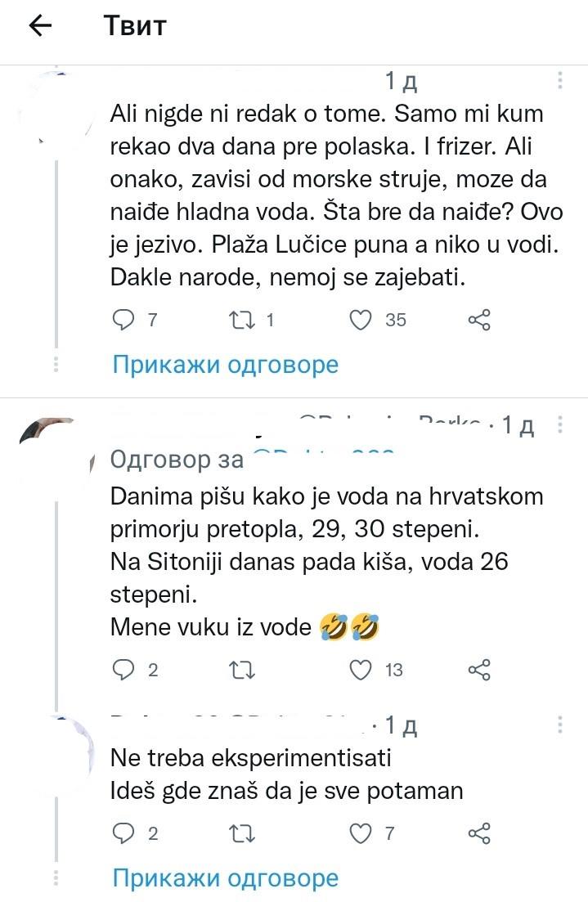The height and width of the screenshot is (902, 588).
Task: Share the Plaža Lučice tweet
Action: point(479,320)
